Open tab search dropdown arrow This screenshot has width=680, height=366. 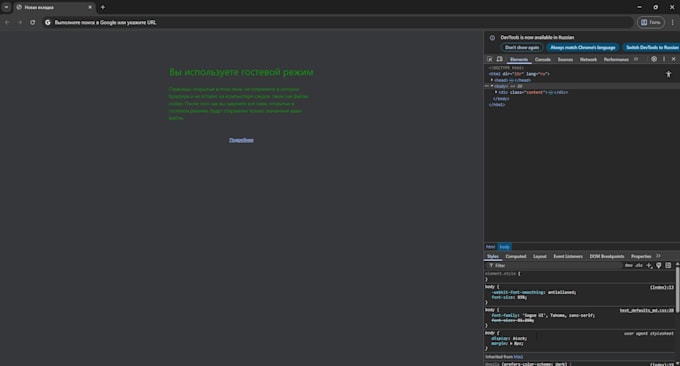[6, 7]
